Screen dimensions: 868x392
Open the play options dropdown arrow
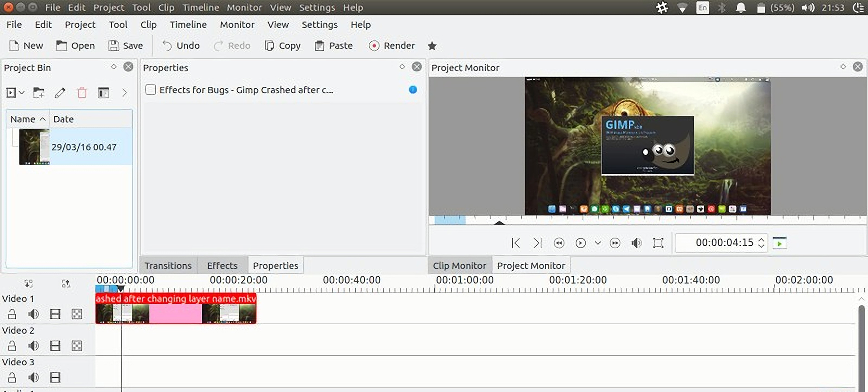598,243
